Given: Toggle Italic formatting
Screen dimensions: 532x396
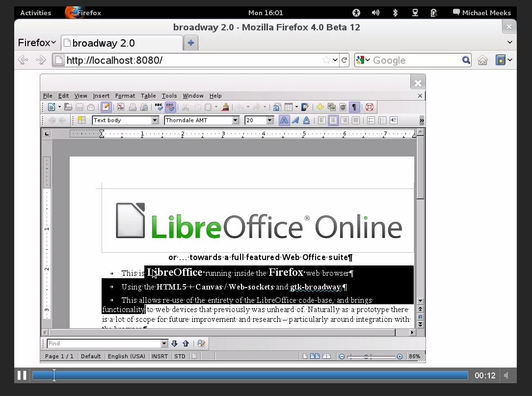Looking at the screenshot, I should pyautogui.click(x=295, y=120).
